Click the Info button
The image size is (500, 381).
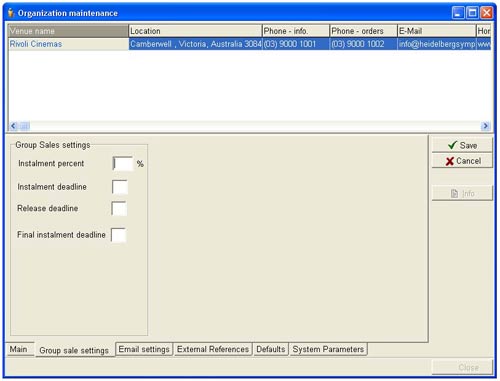pos(462,193)
